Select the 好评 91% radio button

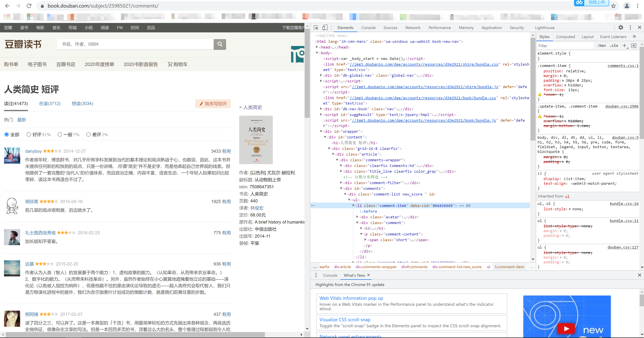(29, 134)
